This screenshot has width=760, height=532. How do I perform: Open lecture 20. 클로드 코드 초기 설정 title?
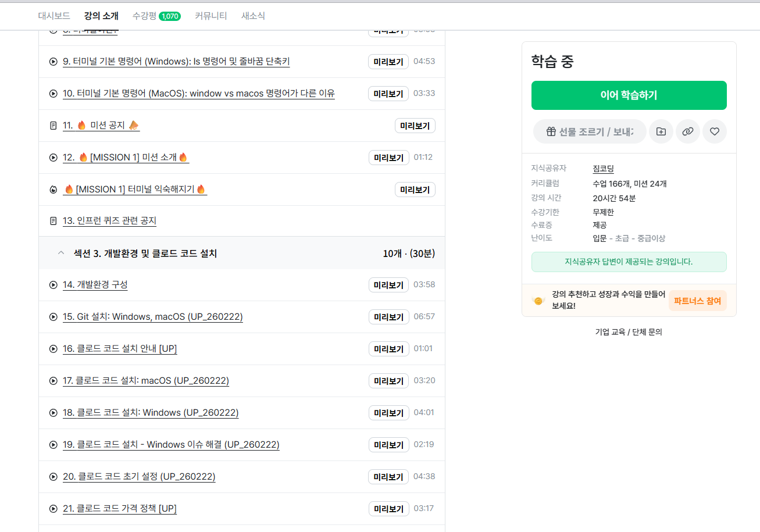coord(139,477)
